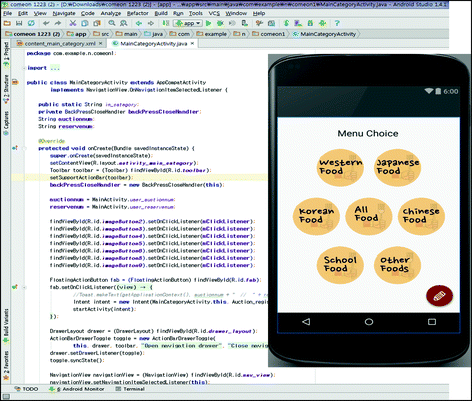The height and width of the screenshot is (401, 472).
Task: Click the Copy icon in toolbar
Action: (85, 23)
